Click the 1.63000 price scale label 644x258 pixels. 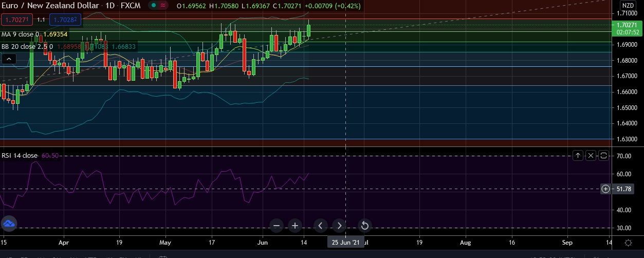pyautogui.click(x=627, y=139)
